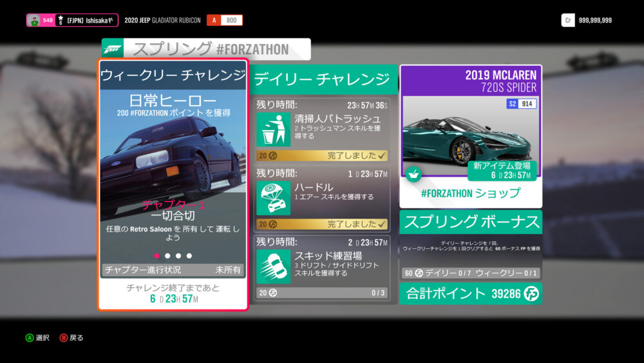The width and height of the screenshot is (644, 363).
Task: Open the スプリング ボーナス panel
Action: (471, 222)
